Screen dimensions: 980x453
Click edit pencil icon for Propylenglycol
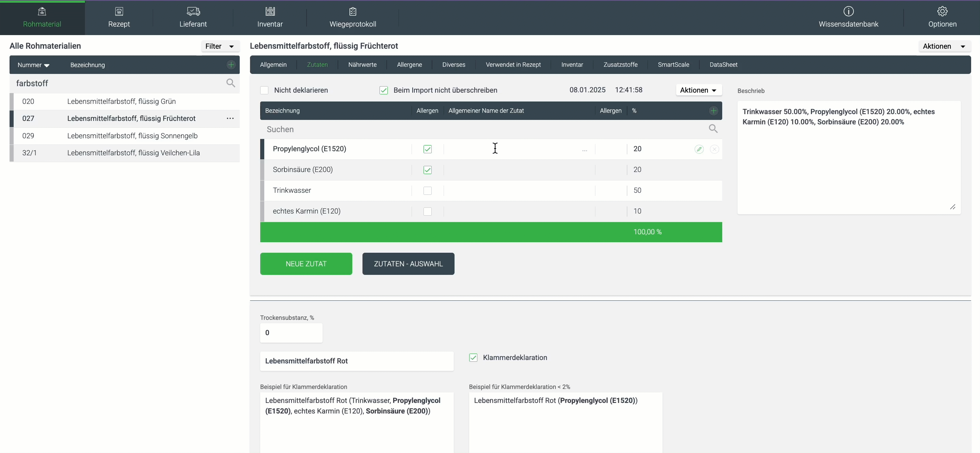(x=699, y=149)
